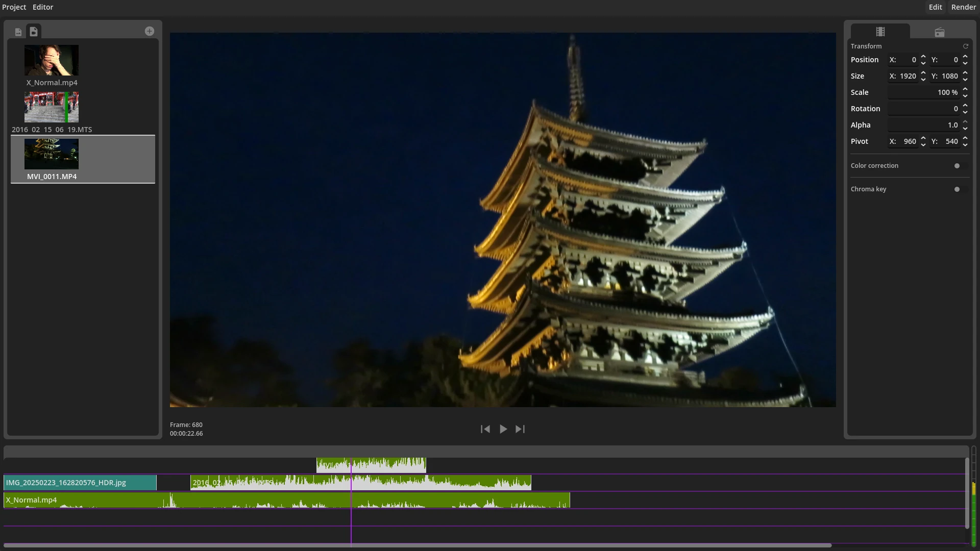Viewport: 980px width, 551px height.
Task: Open the audio properties tab with radio icon
Action: [940, 32]
